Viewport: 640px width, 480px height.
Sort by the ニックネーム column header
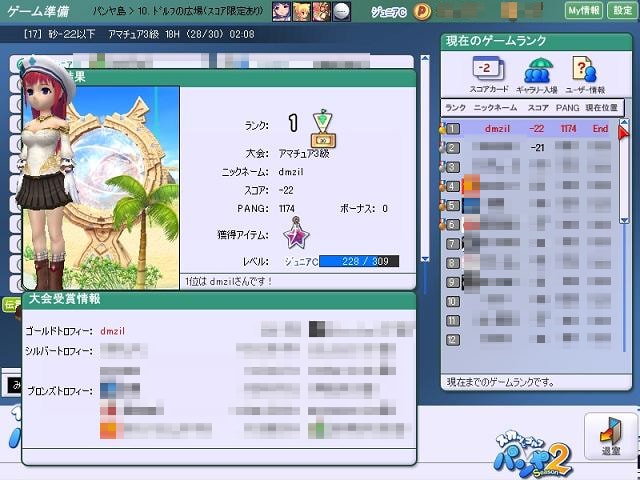[x=496, y=108]
